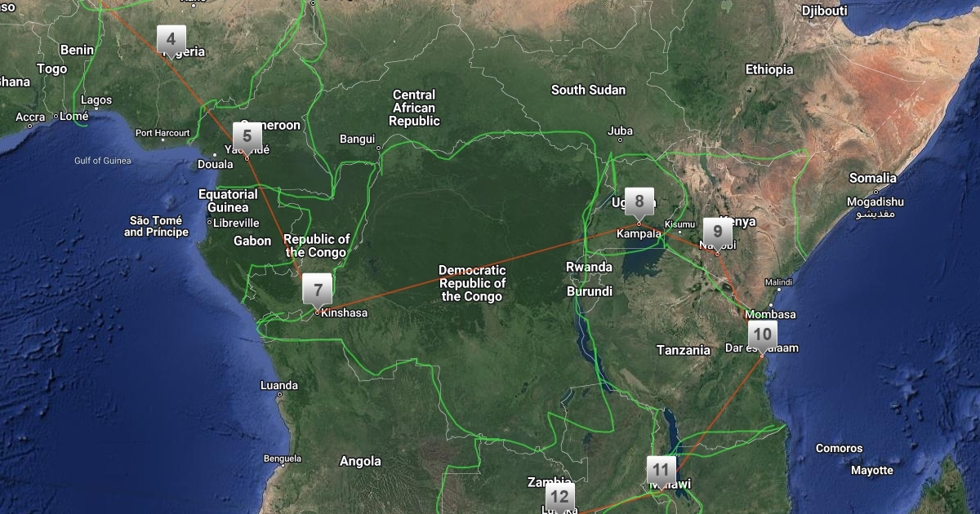Click the Republic of the Congo label
The height and width of the screenshot is (514, 980).
(317, 246)
